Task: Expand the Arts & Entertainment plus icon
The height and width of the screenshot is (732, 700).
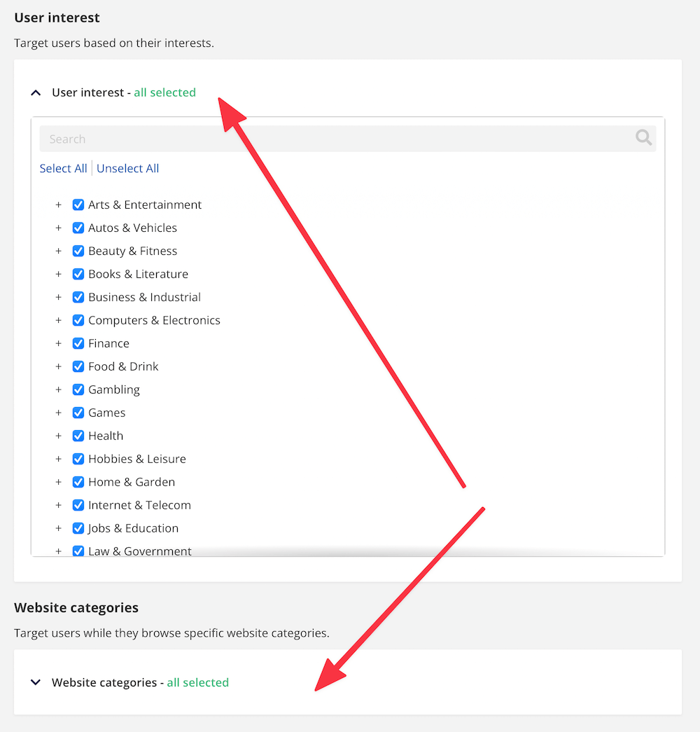Action: (58, 205)
